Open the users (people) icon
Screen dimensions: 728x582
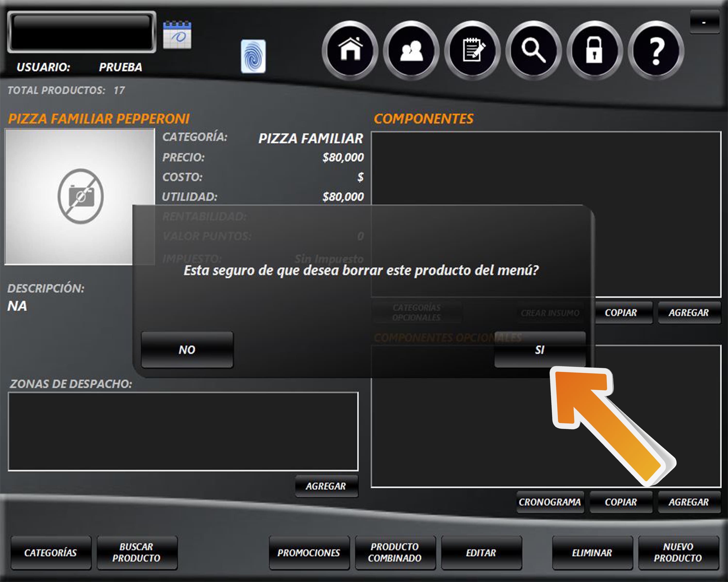tap(411, 50)
